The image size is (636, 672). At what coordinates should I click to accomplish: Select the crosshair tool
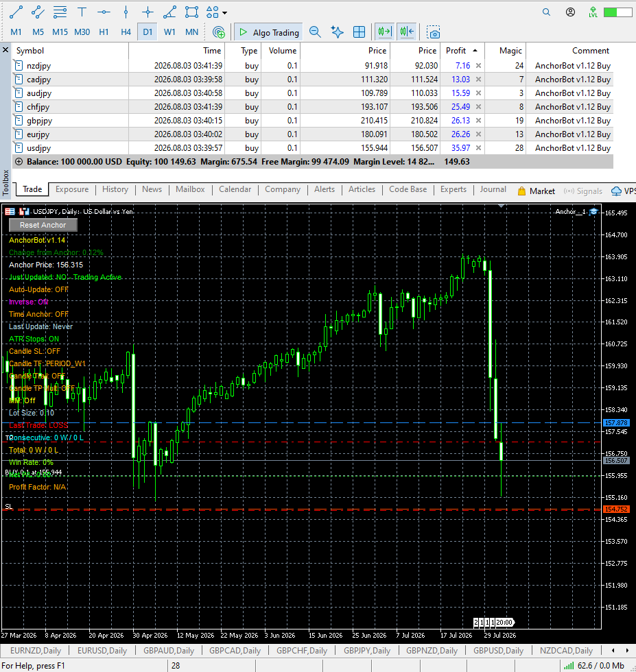tap(148, 12)
